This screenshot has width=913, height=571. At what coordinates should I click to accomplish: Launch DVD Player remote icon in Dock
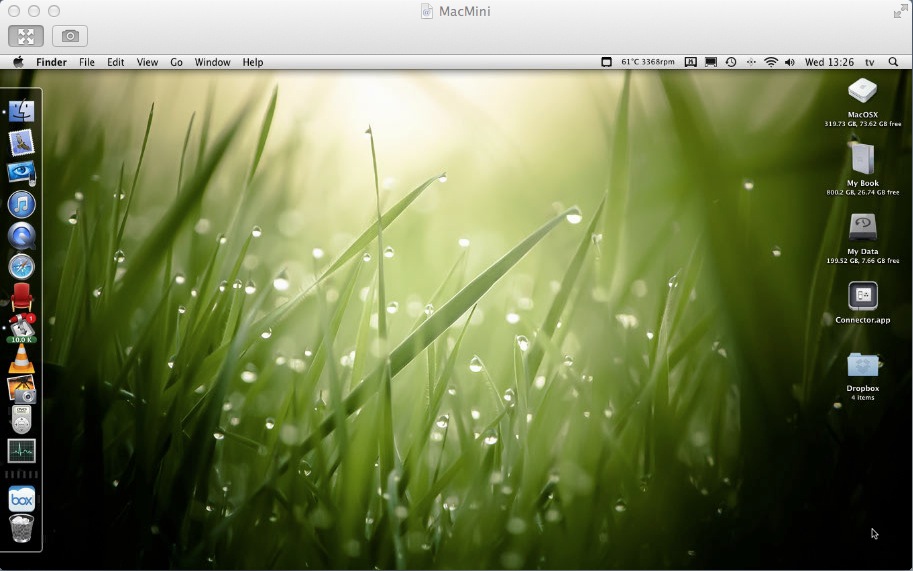pyautogui.click(x=22, y=420)
